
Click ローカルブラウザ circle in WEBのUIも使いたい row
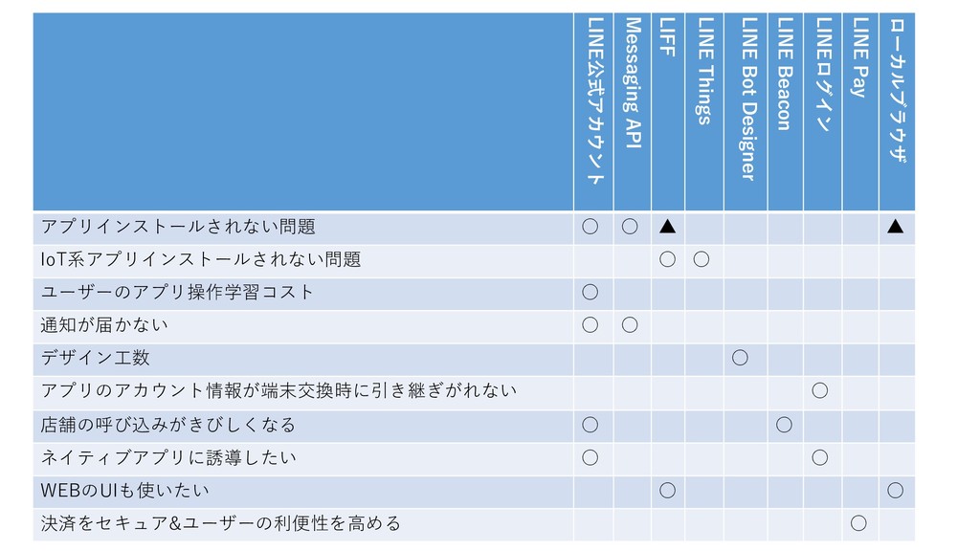tap(895, 491)
